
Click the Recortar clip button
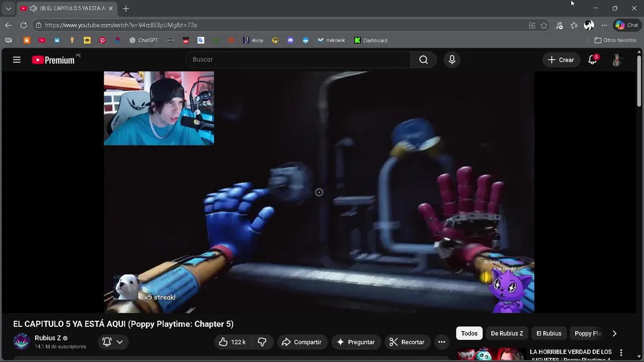[x=408, y=342]
